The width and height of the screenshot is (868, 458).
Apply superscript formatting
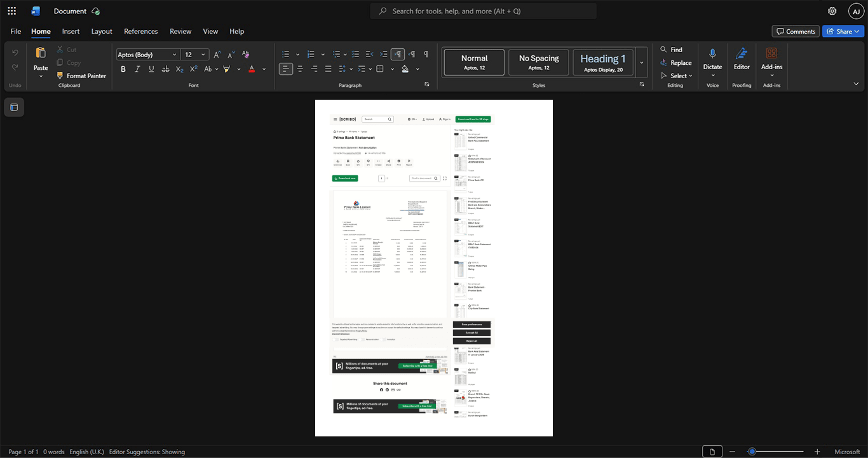point(194,69)
